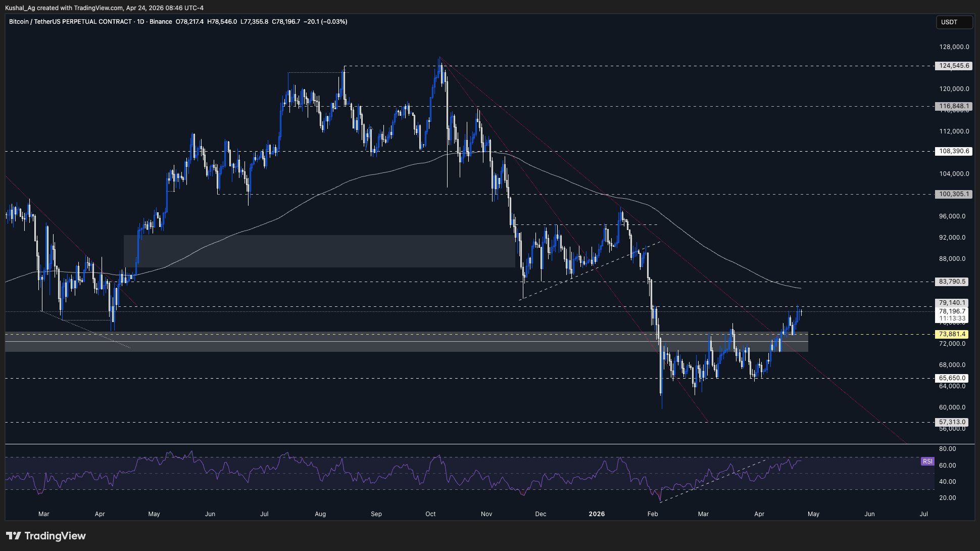The width and height of the screenshot is (980, 551).
Task: Click the 80.00 value on RSI scale
Action: 947,449
